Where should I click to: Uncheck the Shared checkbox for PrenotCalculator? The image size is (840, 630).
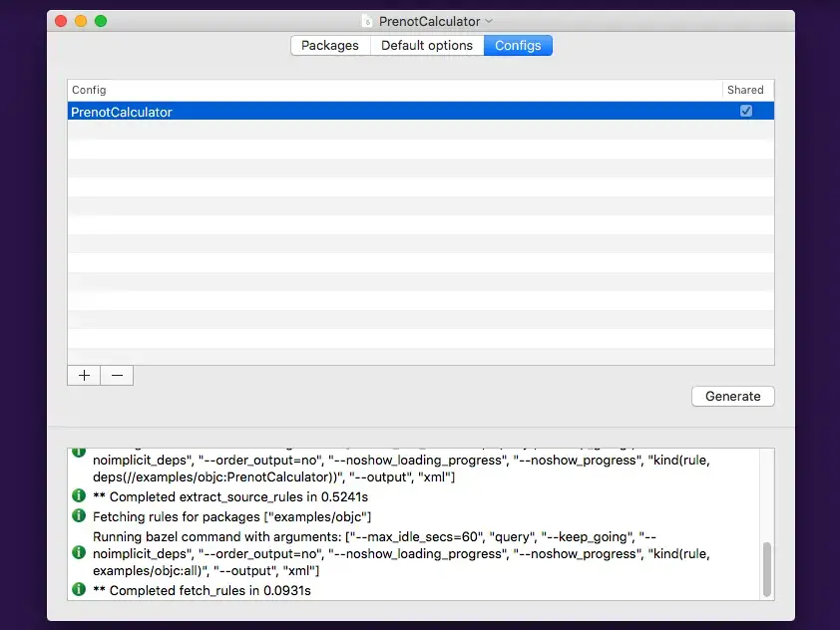[745, 111]
